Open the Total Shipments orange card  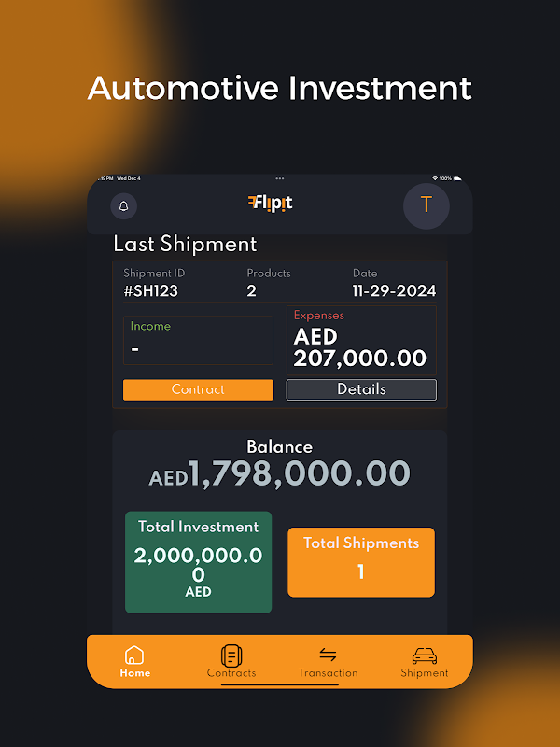coord(361,562)
